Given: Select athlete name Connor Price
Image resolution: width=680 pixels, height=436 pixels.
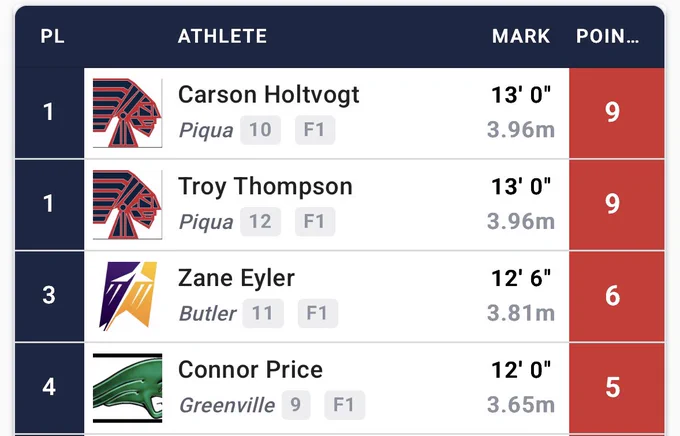Looking at the screenshot, I should 250,370.
